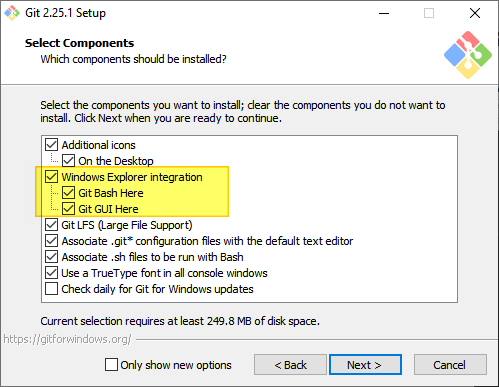Disable TrueType font in console windows
The image size is (499, 387).
(51, 273)
